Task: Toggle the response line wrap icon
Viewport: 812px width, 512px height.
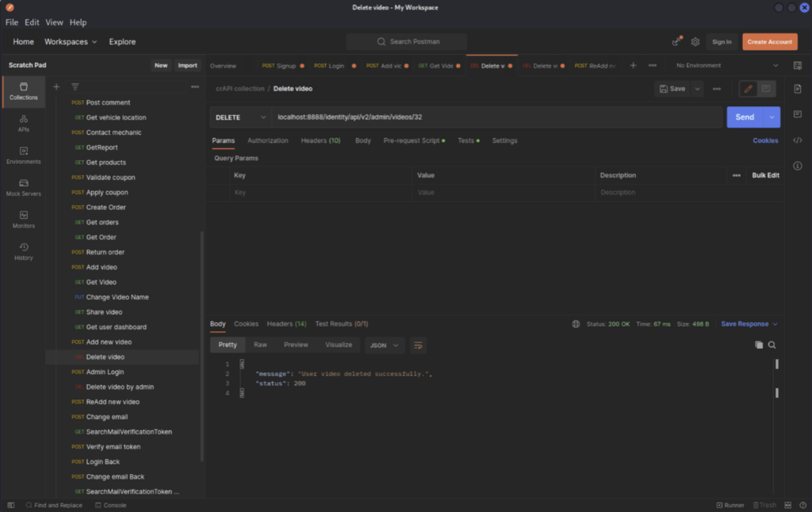Action: (418, 345)
